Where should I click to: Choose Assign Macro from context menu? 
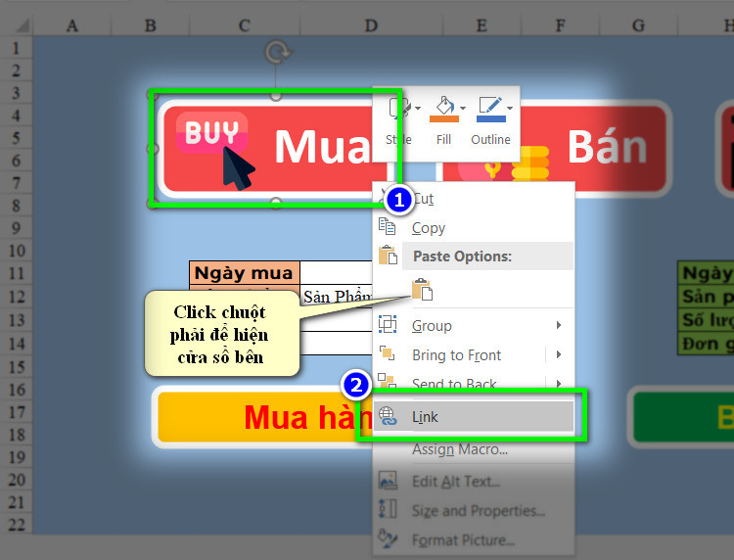(x=474, y=449)
